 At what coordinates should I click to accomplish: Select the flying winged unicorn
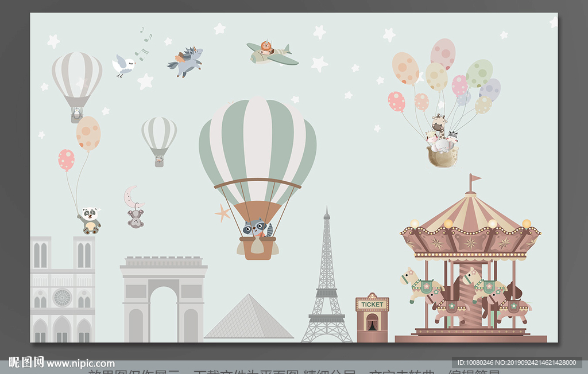pos(185,62)
